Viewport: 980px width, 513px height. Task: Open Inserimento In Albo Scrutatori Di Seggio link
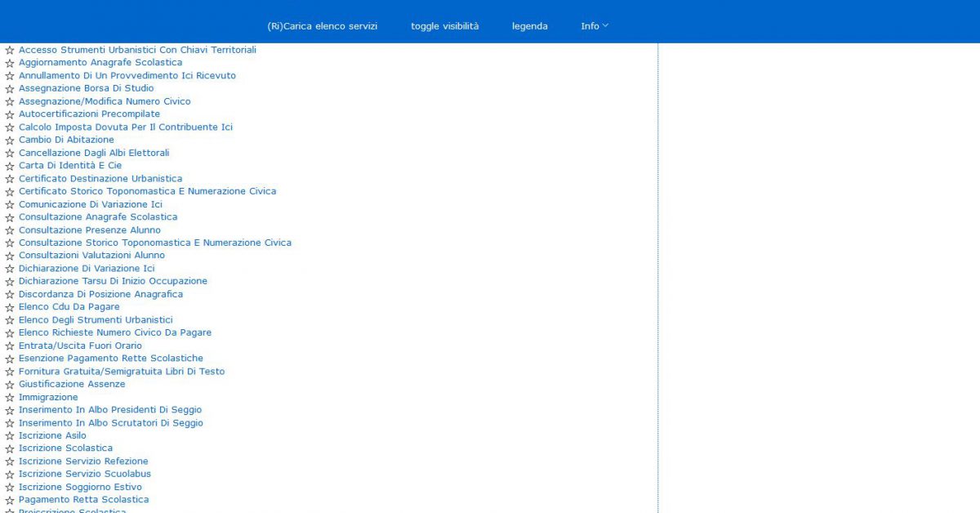tap(111, 423)
